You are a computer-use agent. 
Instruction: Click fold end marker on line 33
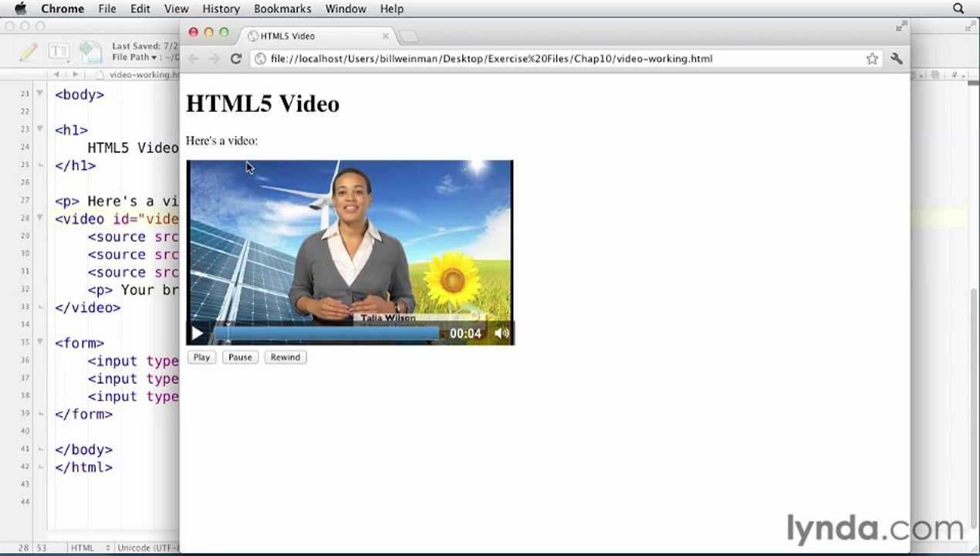tap(39, 307)
